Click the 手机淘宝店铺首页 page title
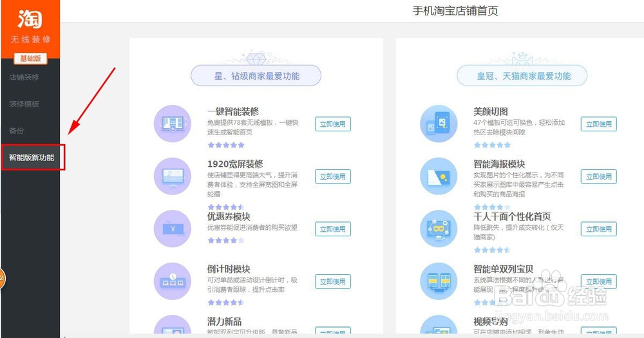The image size is (644, 338). point(455,11)
